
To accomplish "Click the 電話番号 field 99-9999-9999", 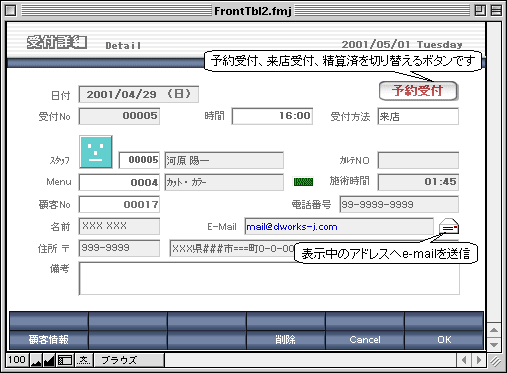I will 399,204.
